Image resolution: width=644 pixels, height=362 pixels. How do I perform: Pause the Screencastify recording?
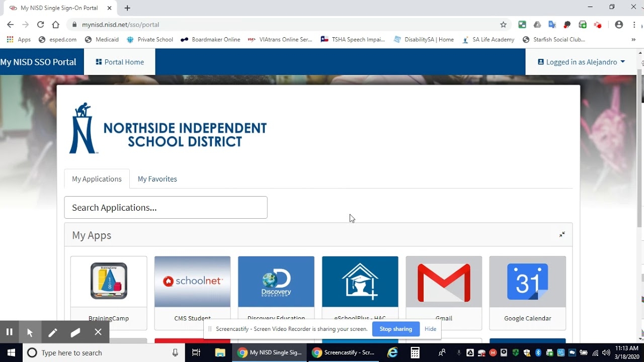9,332
